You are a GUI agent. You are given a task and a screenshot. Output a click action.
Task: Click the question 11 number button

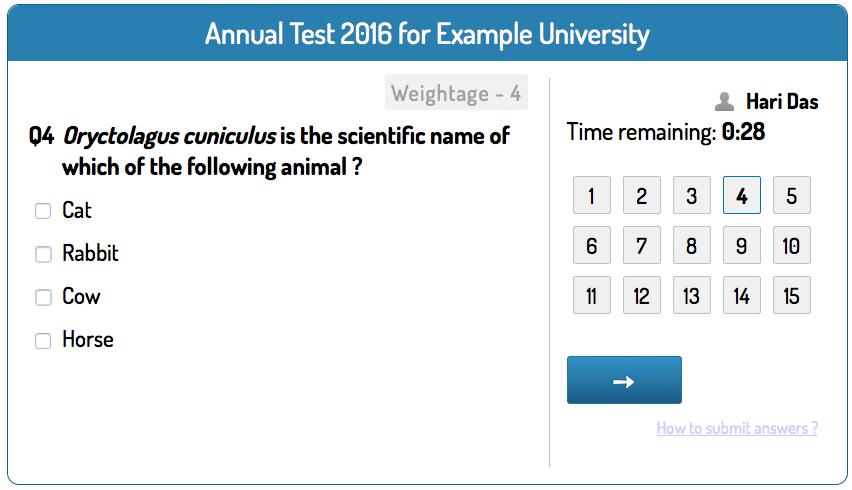point(592,295)
